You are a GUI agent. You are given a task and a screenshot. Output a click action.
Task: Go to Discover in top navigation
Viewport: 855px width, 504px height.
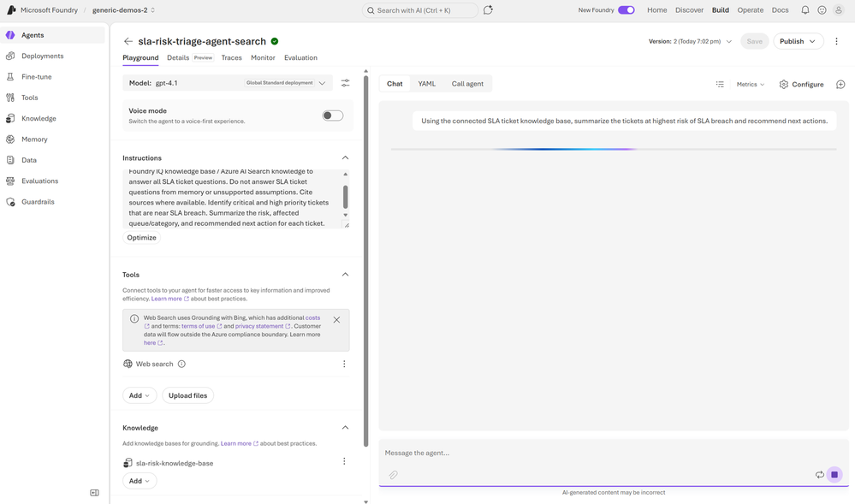click(689, 9)
